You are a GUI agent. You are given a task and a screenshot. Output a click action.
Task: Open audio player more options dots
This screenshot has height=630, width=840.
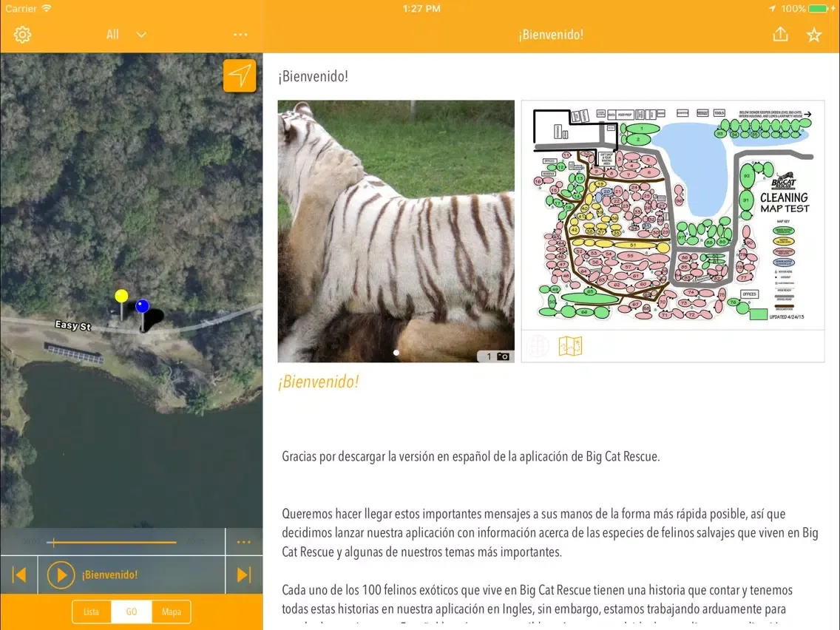pos(244,542)
